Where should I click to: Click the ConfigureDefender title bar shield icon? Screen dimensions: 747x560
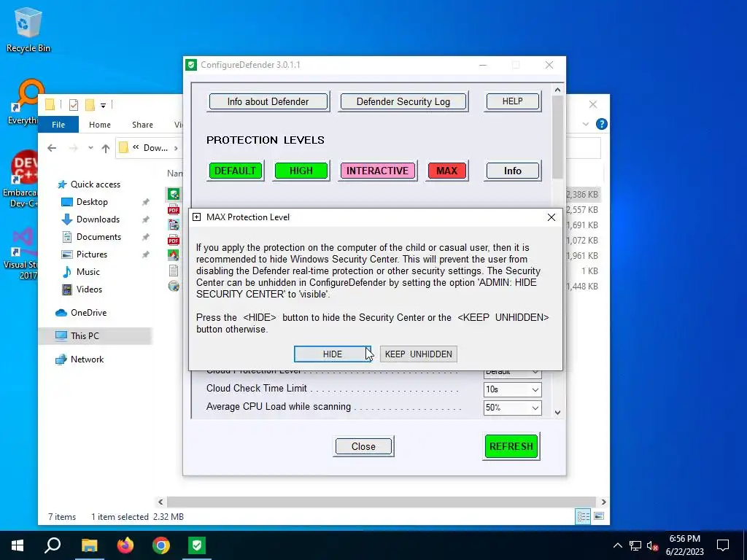tap(192, 65)
